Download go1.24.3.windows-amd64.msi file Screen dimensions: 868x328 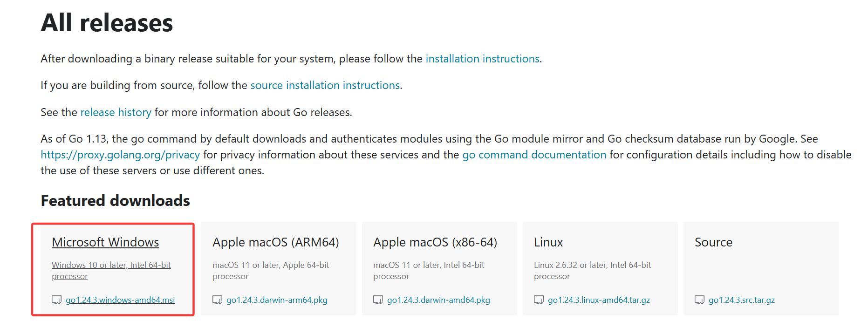[120, 300]
